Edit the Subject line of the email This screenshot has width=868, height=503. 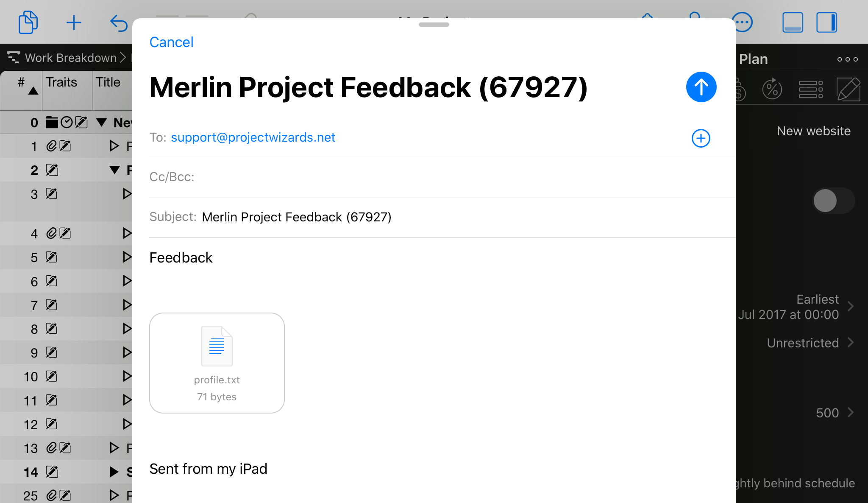(442, 217)
